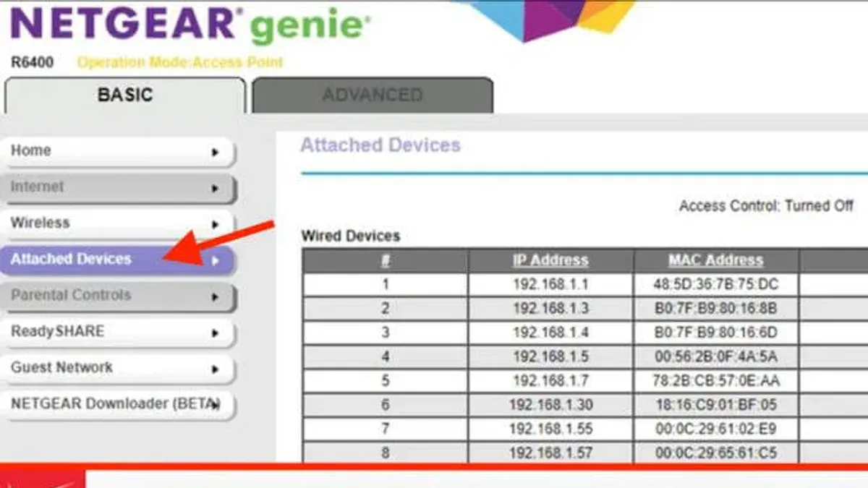Open NETGEAR Downloader (BETA) section
868x488 pixels.
(x=119, y=404)
